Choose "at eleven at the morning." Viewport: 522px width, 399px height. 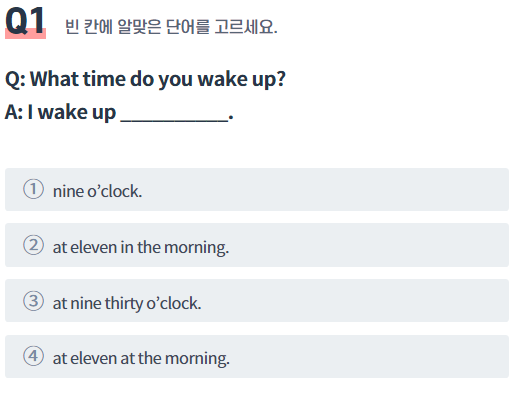tap(141, 359)
